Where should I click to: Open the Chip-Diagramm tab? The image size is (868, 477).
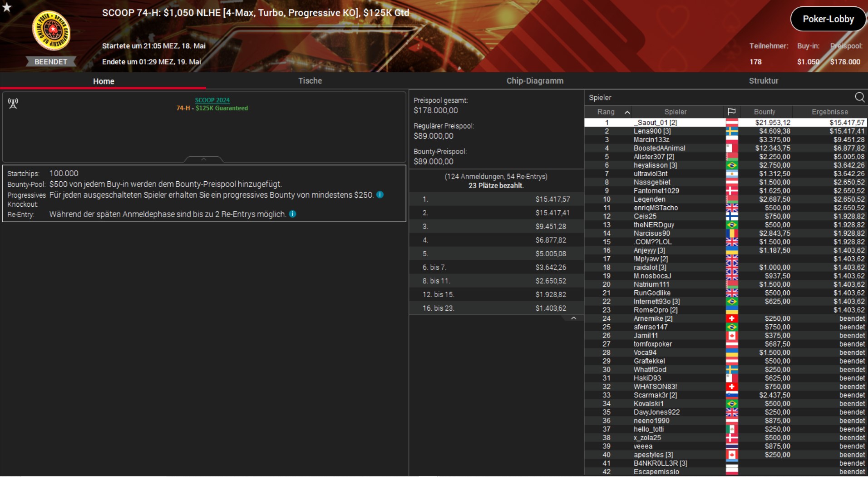[x=534, y=81]
